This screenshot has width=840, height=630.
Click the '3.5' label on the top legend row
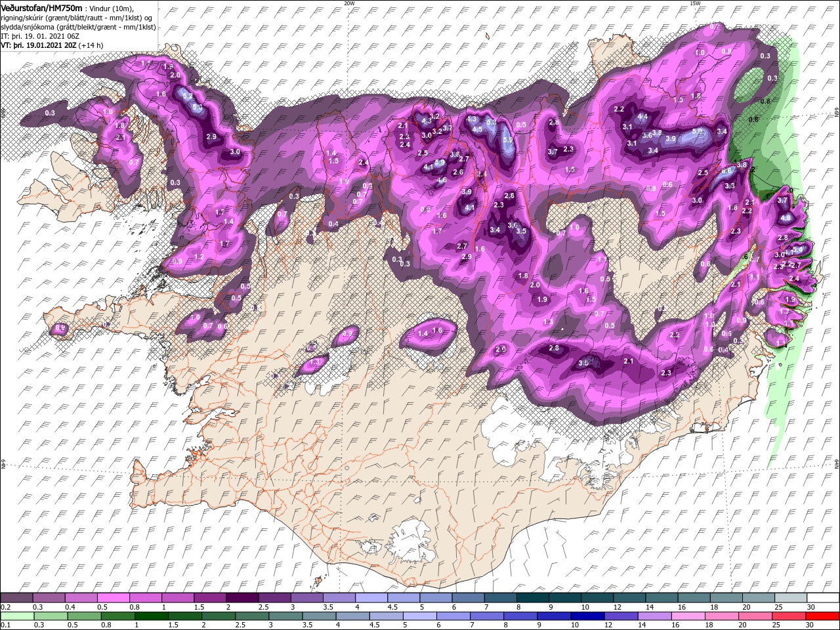324,607
